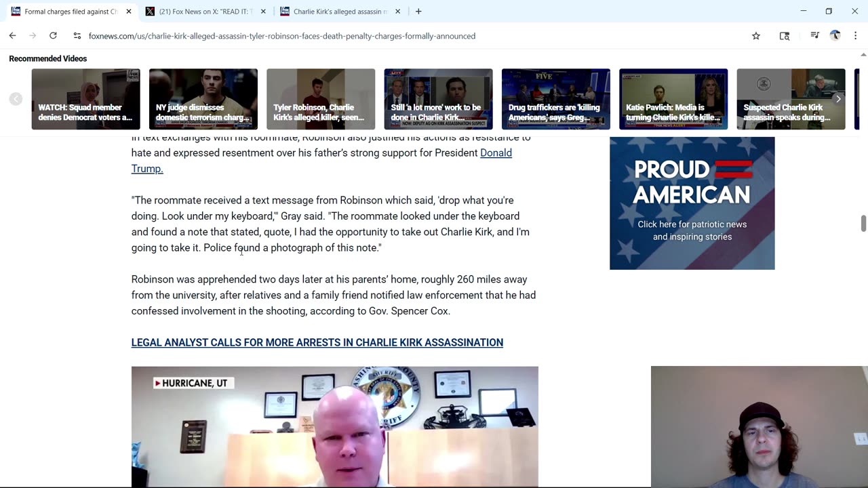This screenshot has height=488, width=868.
Task: Open the Chrome profile avatar
Action: [x=835, y=36]
